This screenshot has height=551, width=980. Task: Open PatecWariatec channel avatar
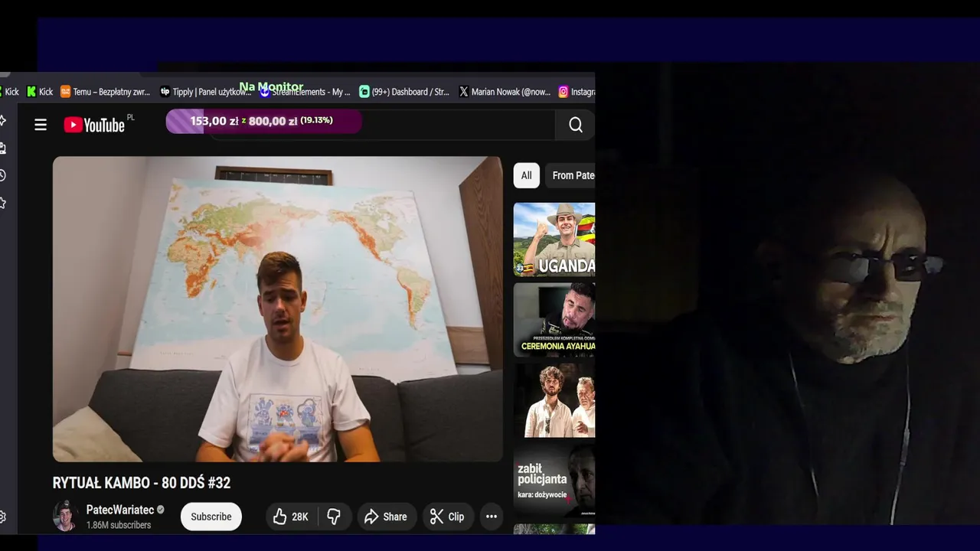pyautogui.click(x=65, y=517)
